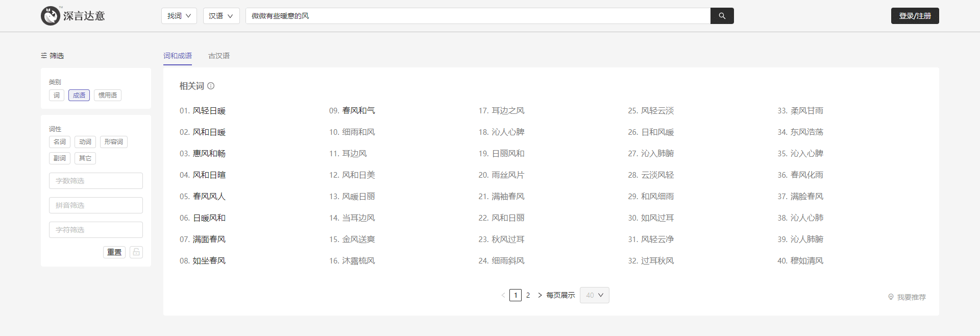980x336 pixels.
Task: Click the 深言达意 logo icon
Action: (51, 16)
